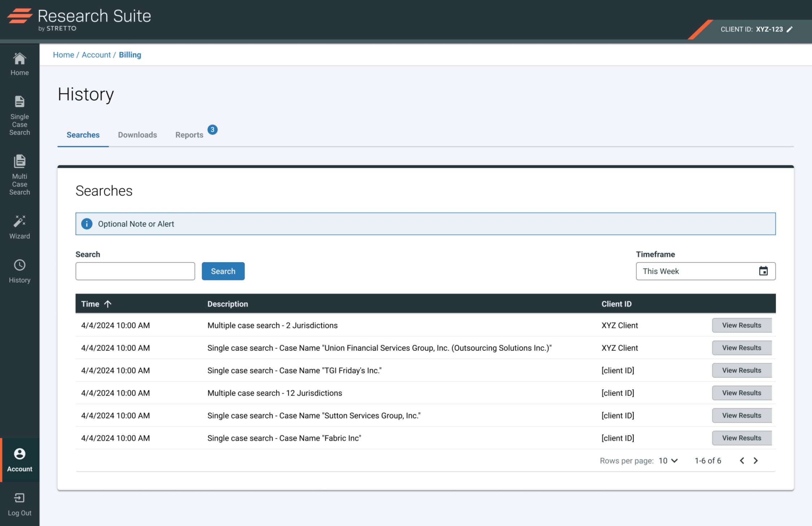The image size is (812, 526).
Task: Go to next page of results
Action: click(x=756, y=461)
